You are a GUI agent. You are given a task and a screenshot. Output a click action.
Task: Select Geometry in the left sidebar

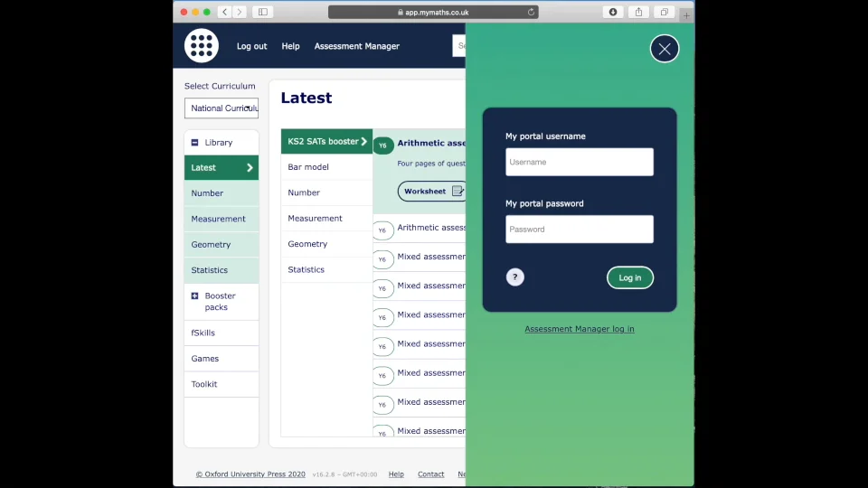click(222, 245)
